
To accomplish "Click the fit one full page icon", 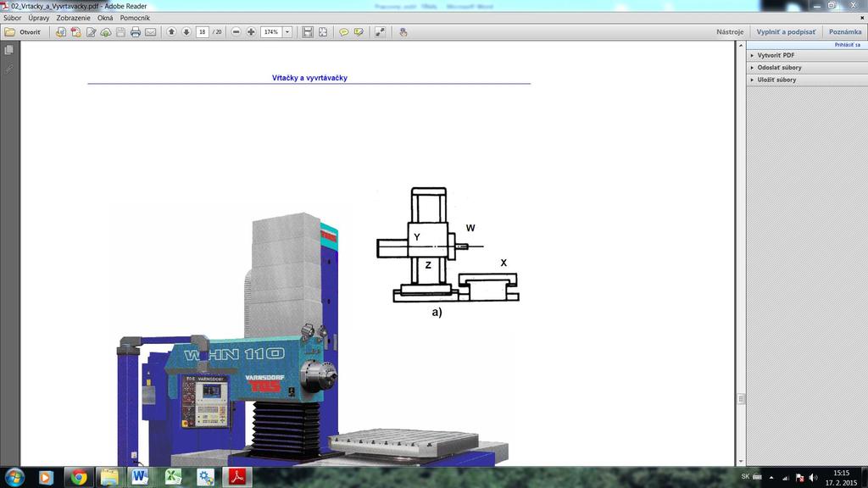I will click(x=323, y=32).
